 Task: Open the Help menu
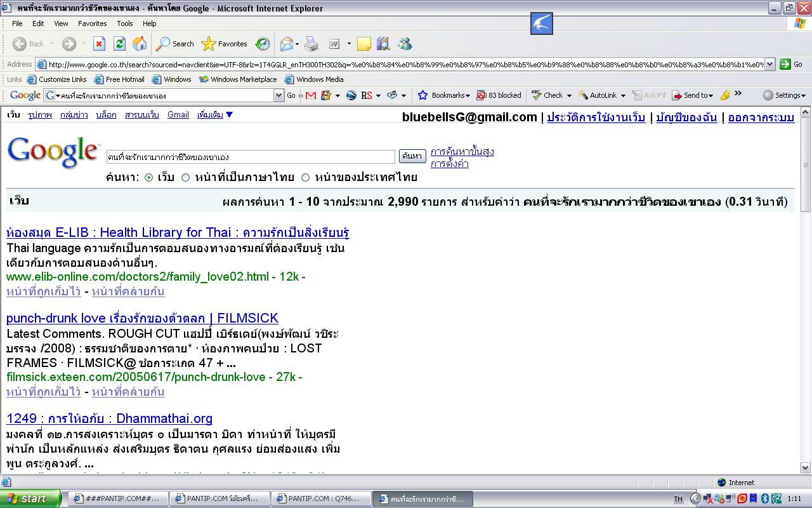[150, 23]
